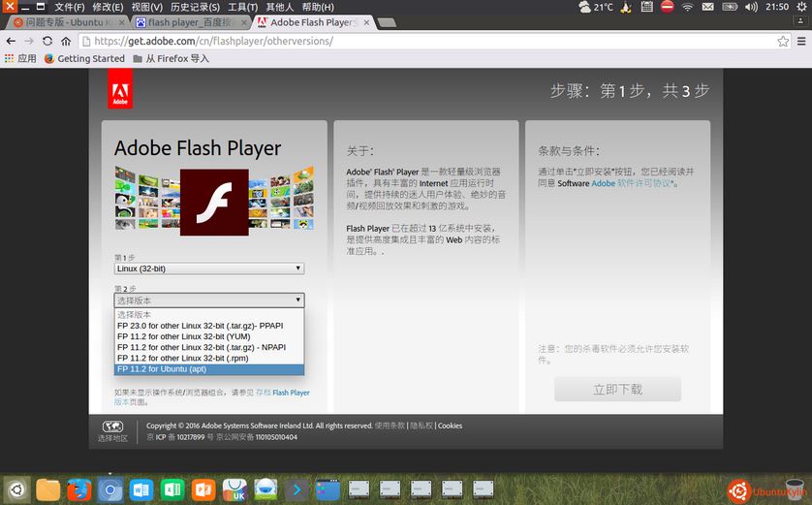Open the 隐私权 privacy link

tap(421, 426)
